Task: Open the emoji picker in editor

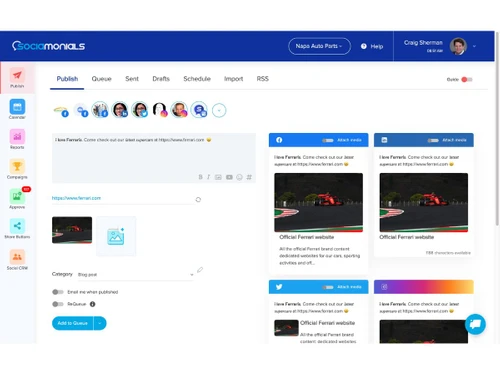Action: (x=239, y=177)
